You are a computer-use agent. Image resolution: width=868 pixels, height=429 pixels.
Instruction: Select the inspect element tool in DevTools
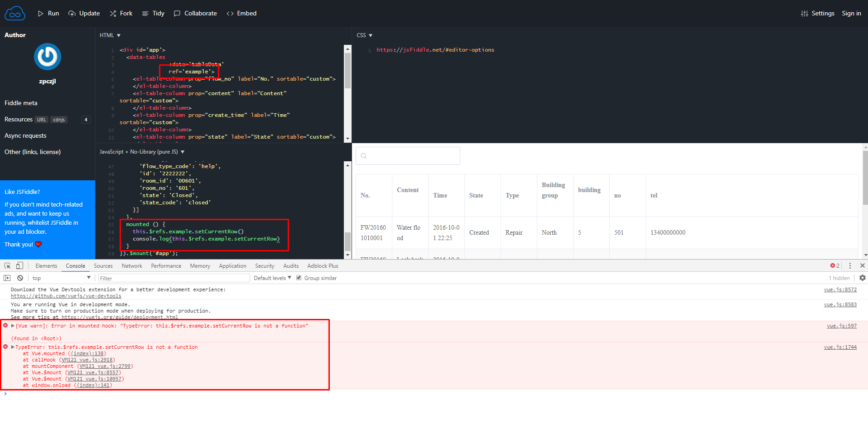pyautogui.click(x=7, y=265)
